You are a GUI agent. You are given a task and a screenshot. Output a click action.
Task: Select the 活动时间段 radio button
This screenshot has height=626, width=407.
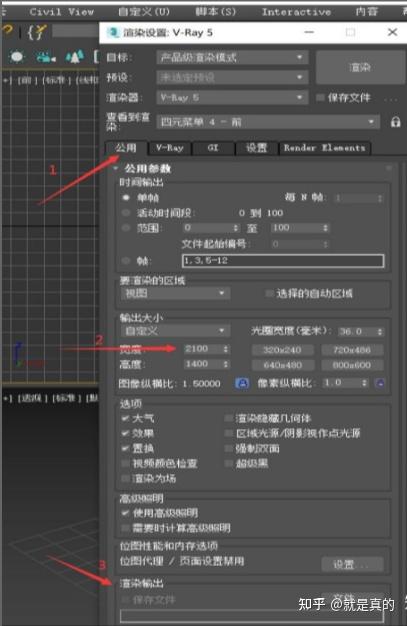point(126,213)
